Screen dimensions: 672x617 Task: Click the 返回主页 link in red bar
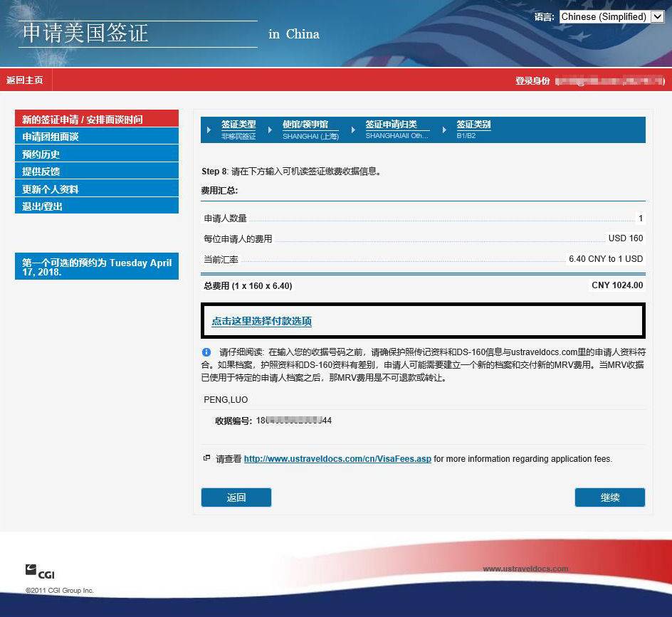(x=25, y=80)
